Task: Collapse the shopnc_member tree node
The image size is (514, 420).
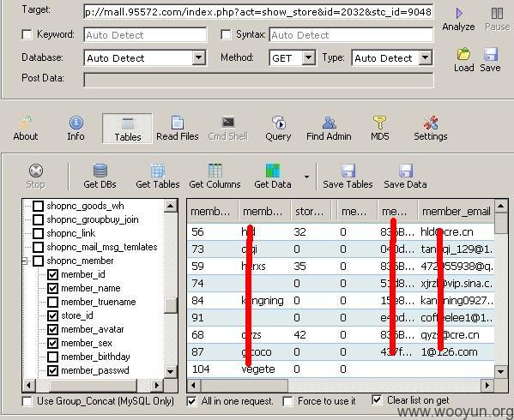Action: (x=25, y=261)
